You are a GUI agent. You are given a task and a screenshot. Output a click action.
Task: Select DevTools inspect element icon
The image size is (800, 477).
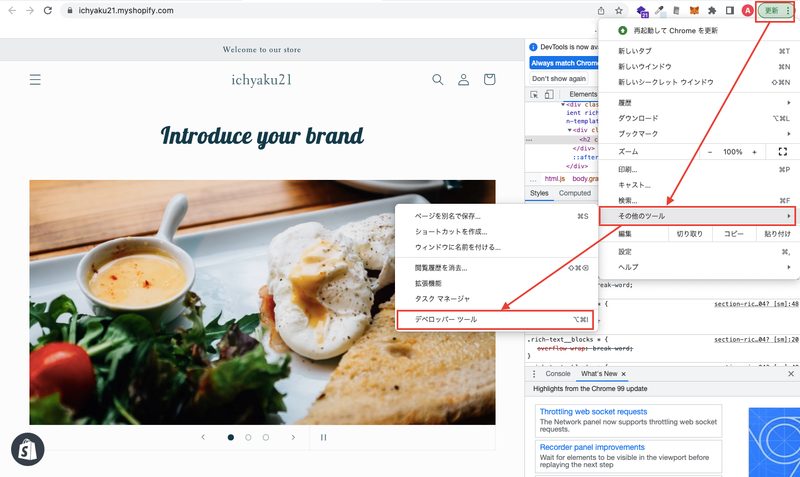click(534, 94)
